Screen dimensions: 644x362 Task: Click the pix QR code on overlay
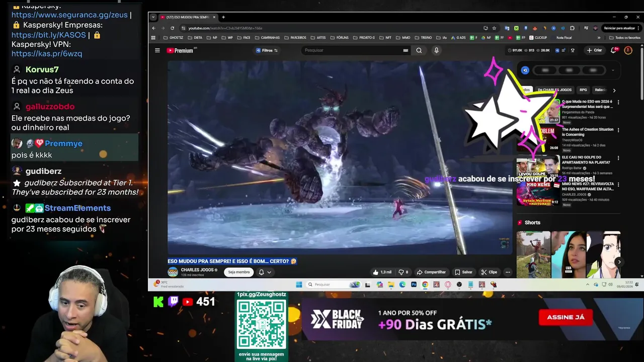tap(262, 324)
